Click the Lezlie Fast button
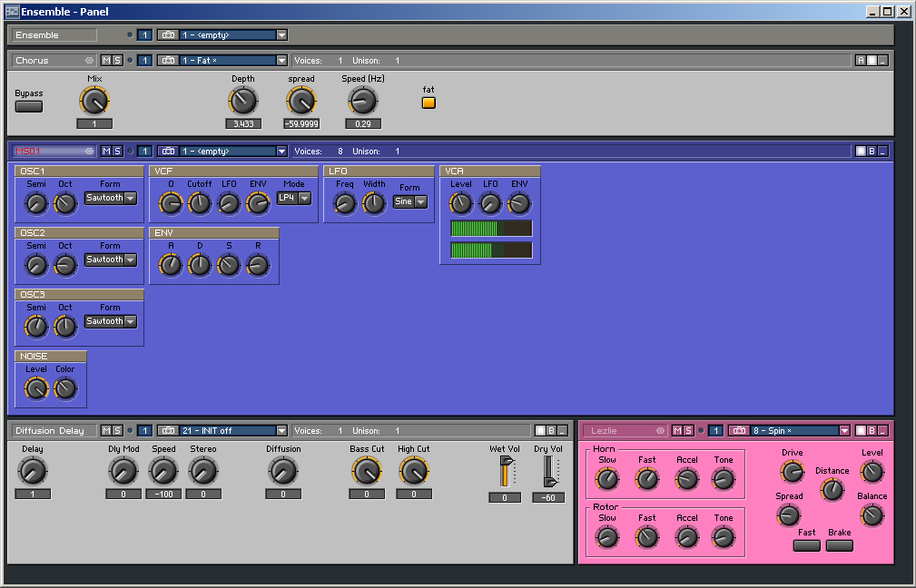 (807, 545)
